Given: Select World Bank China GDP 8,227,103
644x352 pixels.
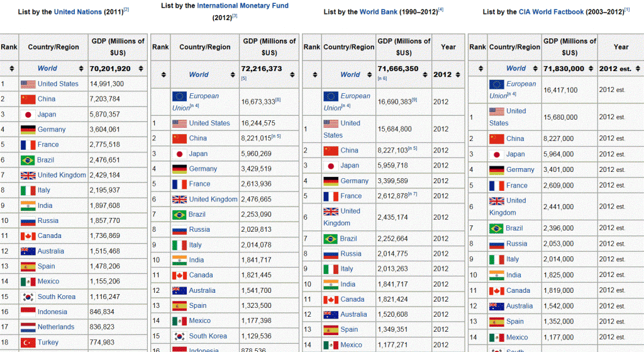Looking at the screenshot, I should pyautogui.click(x=392, y=151).
